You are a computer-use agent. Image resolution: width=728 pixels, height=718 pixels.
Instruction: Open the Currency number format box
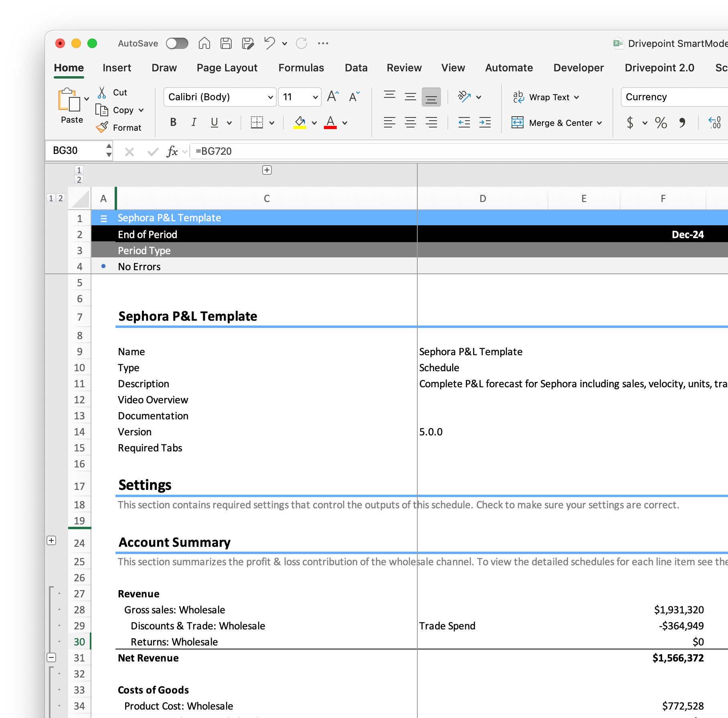(674, 97)
